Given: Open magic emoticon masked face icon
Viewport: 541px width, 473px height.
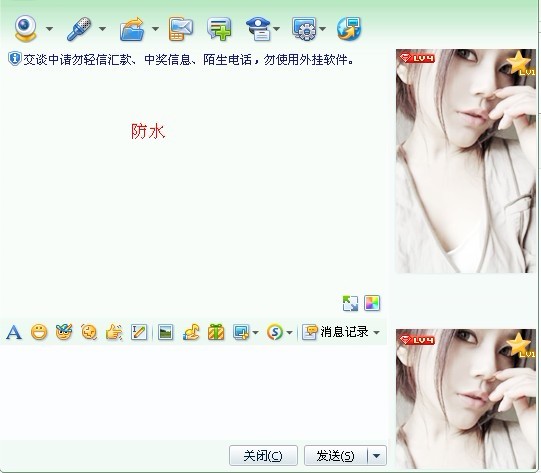Looking at the screenshot, I should [64, 333].
